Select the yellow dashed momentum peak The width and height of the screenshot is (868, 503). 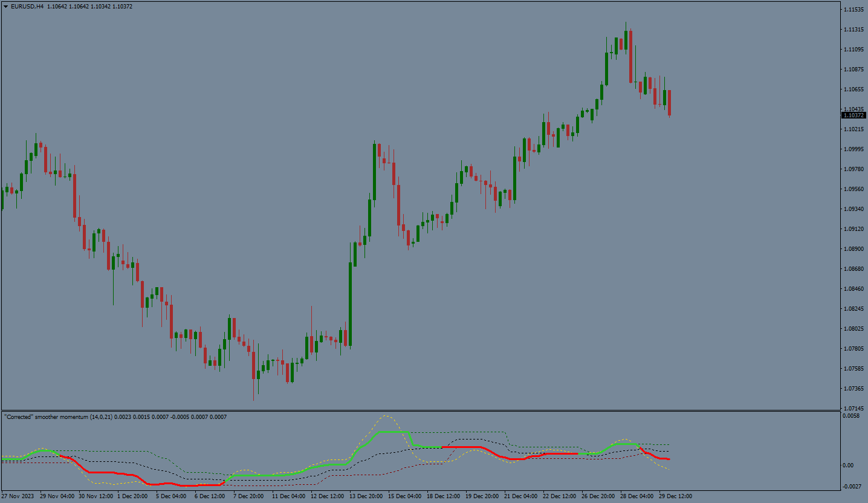point(385,417)
